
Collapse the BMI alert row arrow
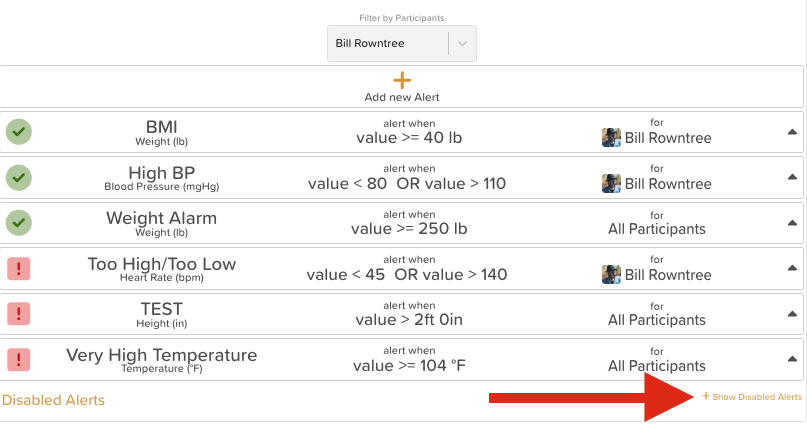pyautogui.click(x=792, y=132)
